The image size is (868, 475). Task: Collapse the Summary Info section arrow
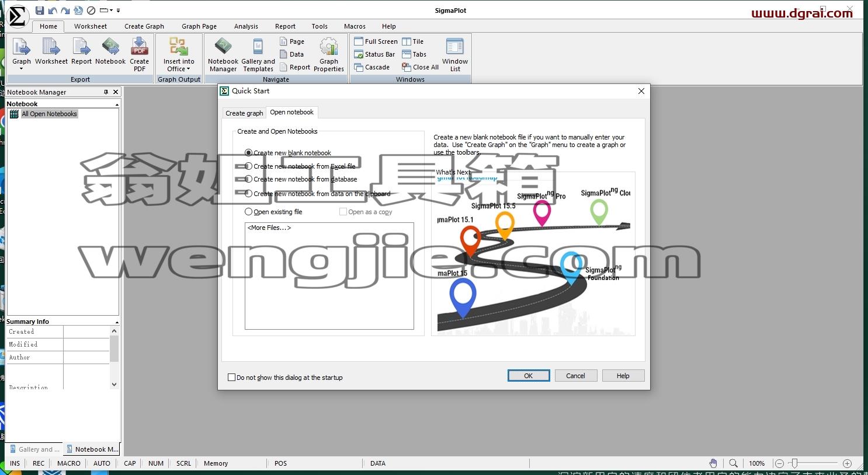(x=117, y=322)
